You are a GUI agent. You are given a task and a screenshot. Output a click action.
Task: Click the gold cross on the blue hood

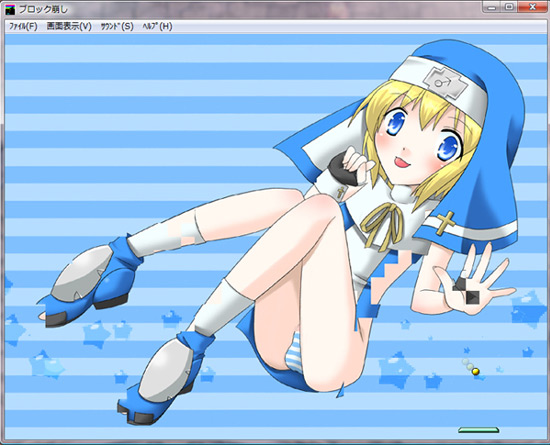pyautogui.click(x=446, y=222)
